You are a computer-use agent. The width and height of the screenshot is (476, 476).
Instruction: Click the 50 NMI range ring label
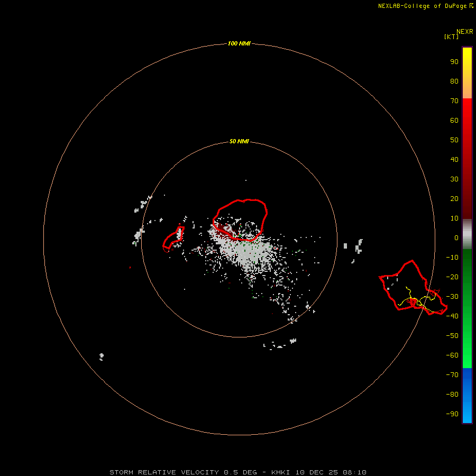click(239, 141)
